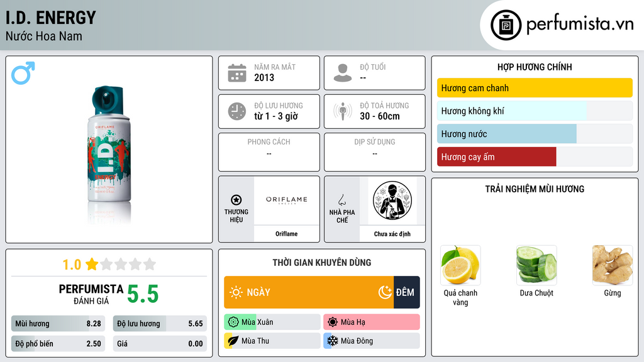The height and width of the screenshot is (362, 644).
Task: Click the Hương cay ấm accord bar
Action: pos(535,156)
